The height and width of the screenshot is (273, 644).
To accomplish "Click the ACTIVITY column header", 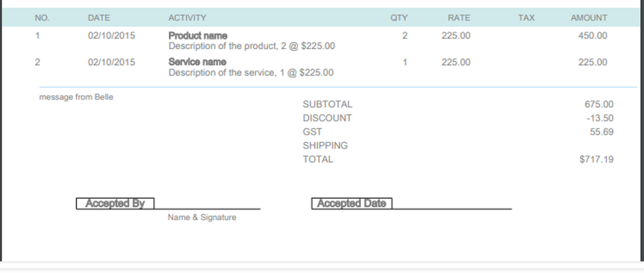I will (x=187, y=18).
